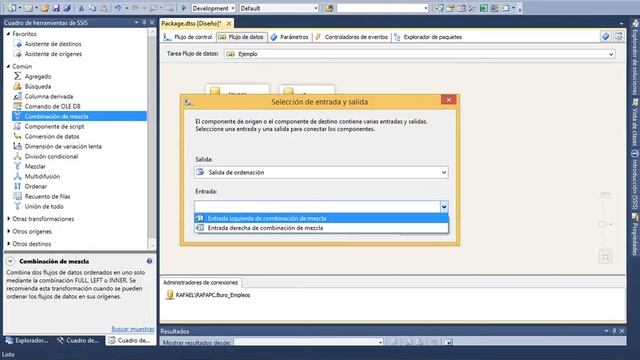
Task: Click the Save All toolbar icon
Action: (x=67, y=8)
